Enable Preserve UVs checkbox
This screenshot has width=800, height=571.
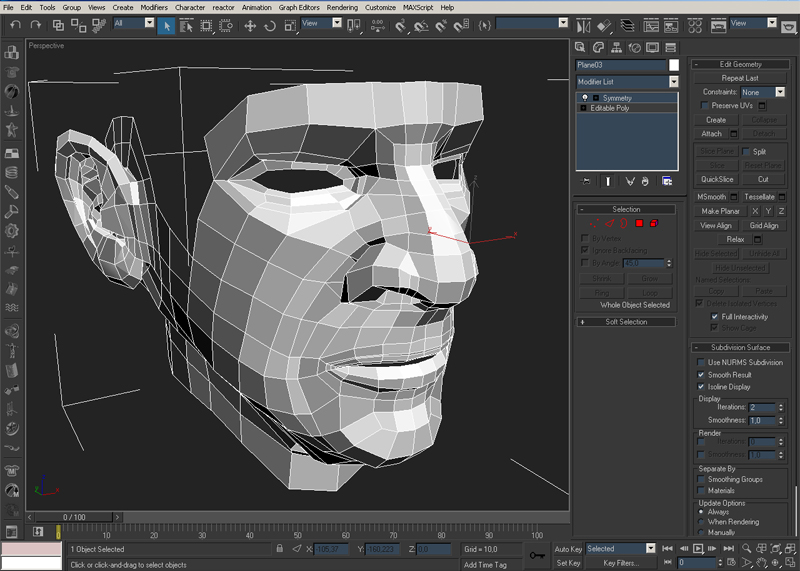[705, 106]
